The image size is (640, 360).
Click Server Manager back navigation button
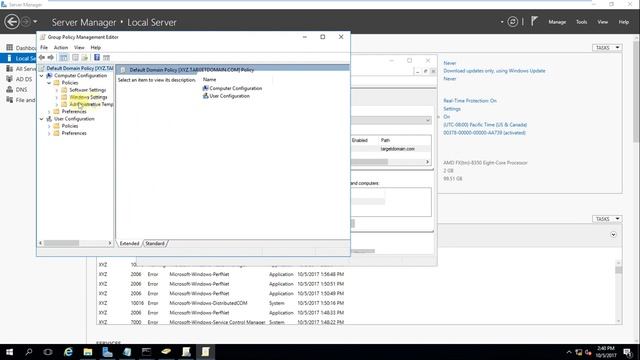12,22
